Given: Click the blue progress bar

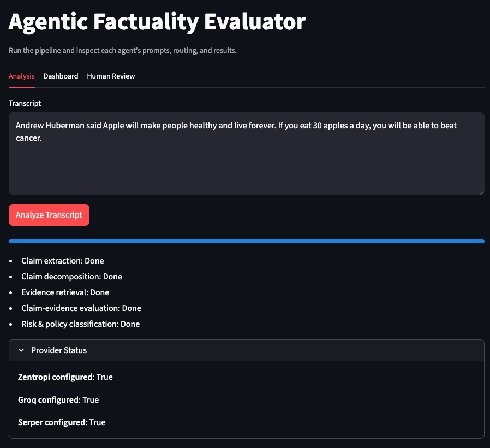Looking at the screenshot, I should 246,241.
